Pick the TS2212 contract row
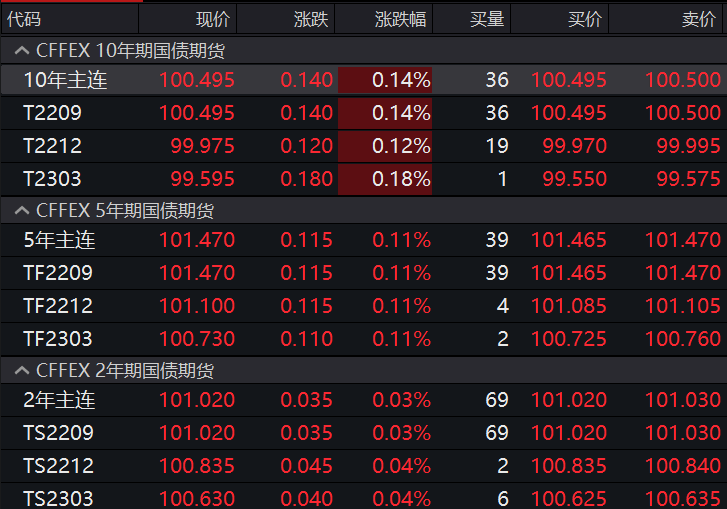The height and width of the screenshot is (509, 727). coord(58,466)
